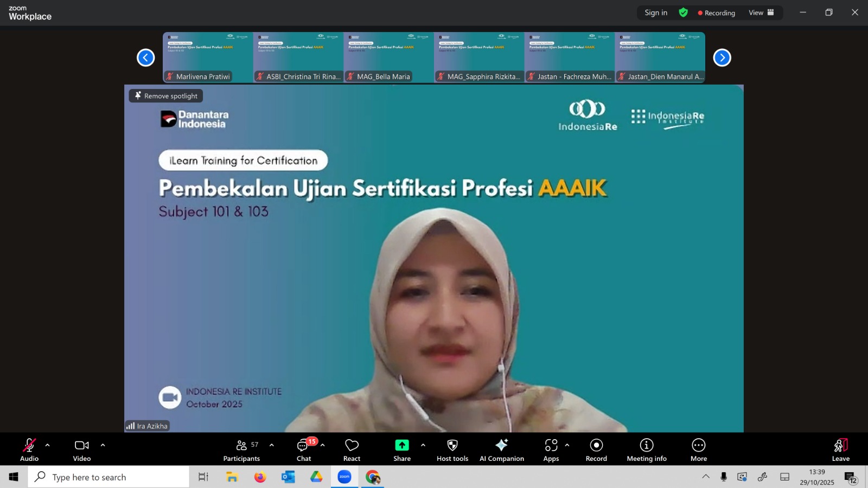Open Host tools shield icon

pyautogui.click(x=452, y=450)
